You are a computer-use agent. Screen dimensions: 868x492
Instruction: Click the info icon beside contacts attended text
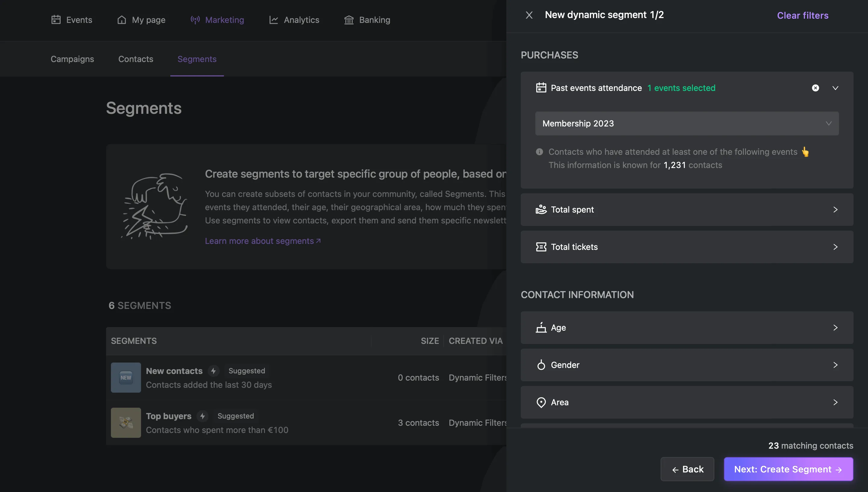[x=539, y=152]
